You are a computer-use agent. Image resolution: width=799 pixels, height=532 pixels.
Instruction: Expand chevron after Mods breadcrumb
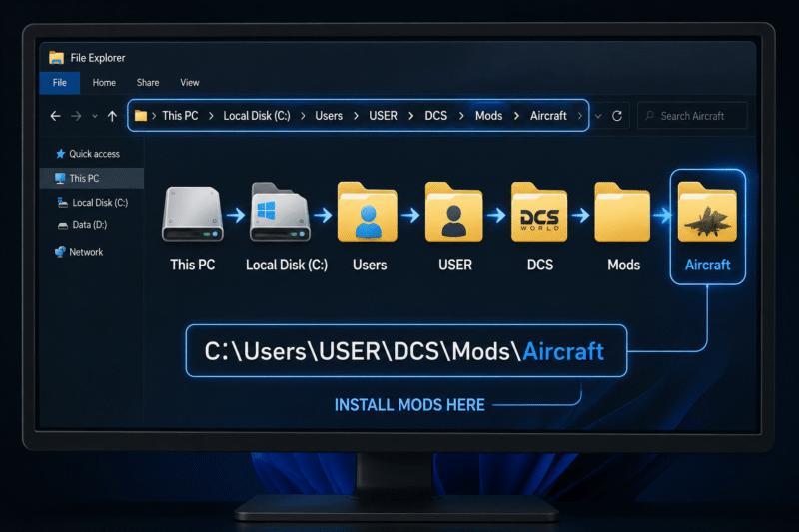tap(516, 116)
